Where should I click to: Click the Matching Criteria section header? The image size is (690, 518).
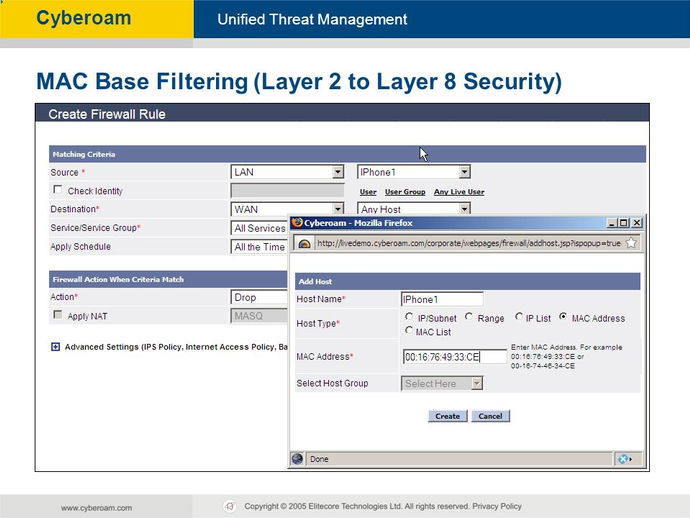pos(347,154)
